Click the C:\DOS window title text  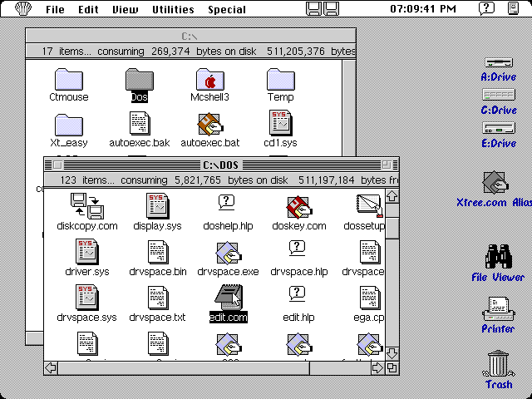pos(221,165)
